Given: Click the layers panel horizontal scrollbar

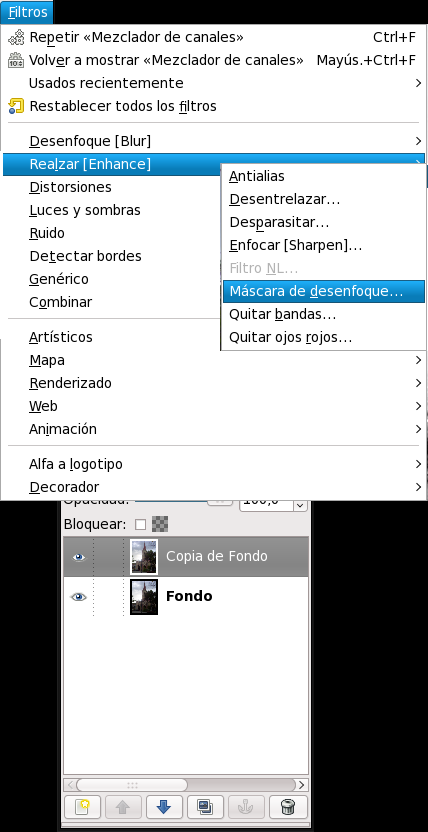Looking at the screenshot, I should point(186,785).
